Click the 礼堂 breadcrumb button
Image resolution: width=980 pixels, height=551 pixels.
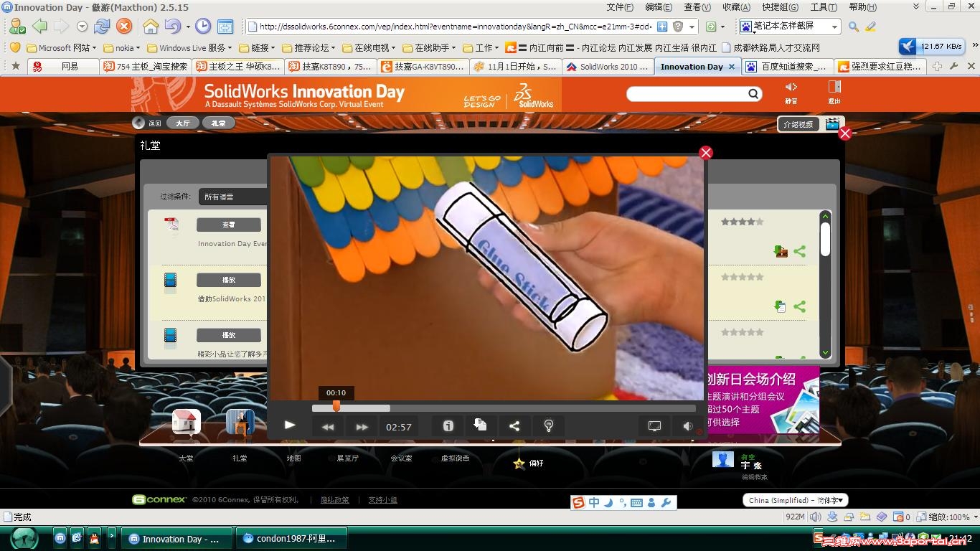click(218, 123)
